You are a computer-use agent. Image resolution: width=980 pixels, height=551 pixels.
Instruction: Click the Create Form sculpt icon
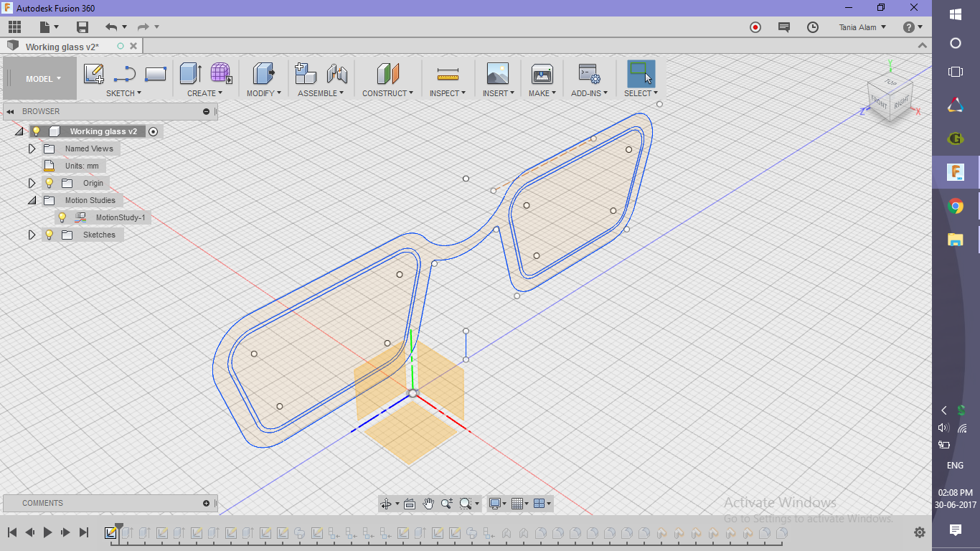coord(221,73)
